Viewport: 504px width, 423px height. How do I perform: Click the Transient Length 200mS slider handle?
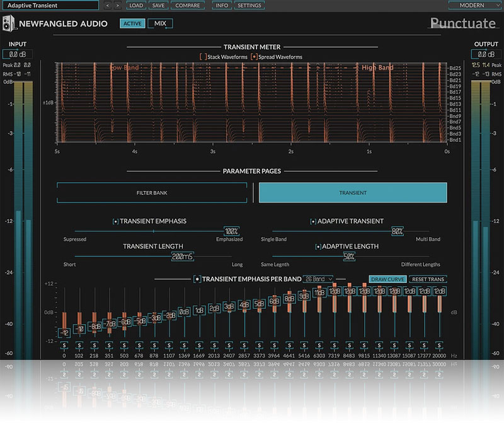coord(182,257)
